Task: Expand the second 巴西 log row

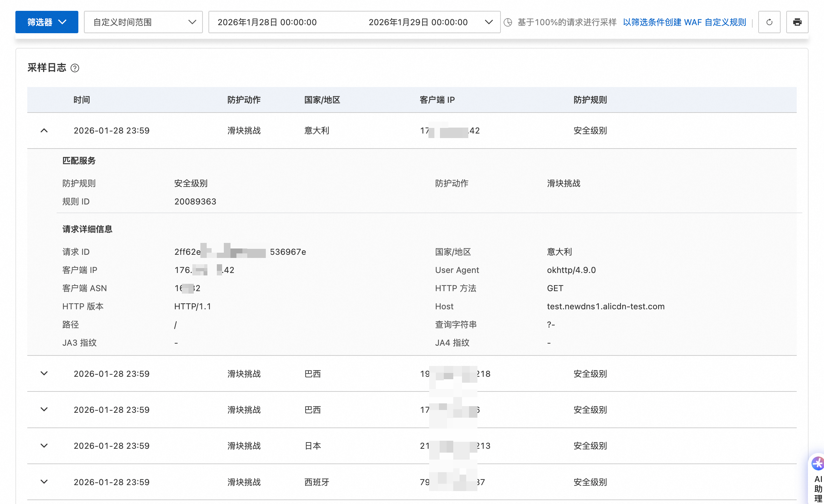Action: (x=44, y=410)
